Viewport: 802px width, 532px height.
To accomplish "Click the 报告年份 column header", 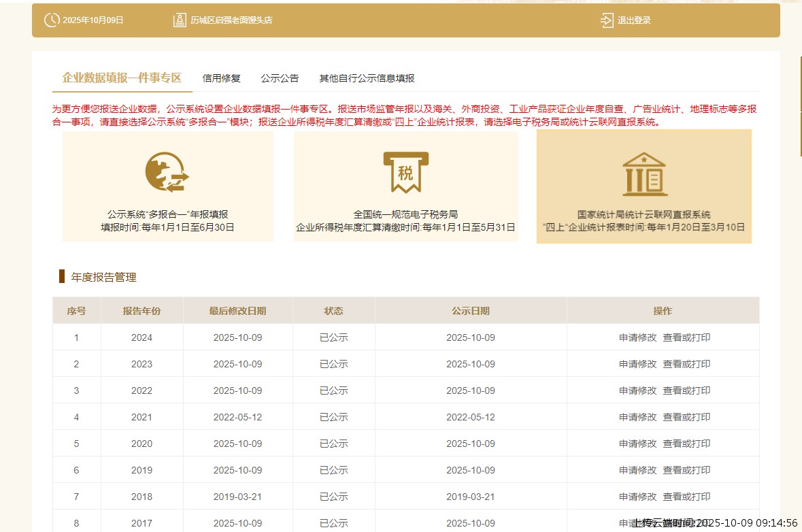I will point(141,311).
